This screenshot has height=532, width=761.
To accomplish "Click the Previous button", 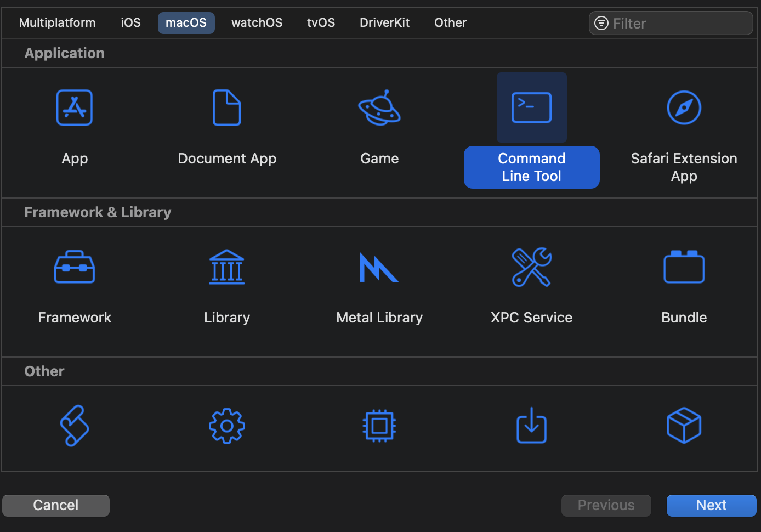I will coord(606,505).
